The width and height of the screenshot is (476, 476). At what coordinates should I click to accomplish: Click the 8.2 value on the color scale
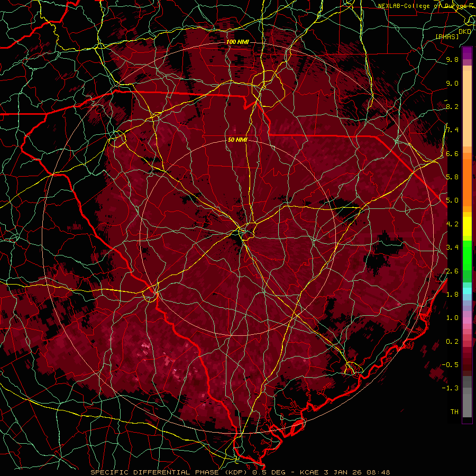click(x=452, y=106)
